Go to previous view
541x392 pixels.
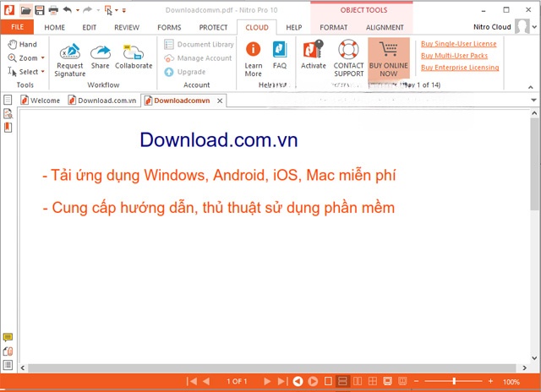(298, 381)
